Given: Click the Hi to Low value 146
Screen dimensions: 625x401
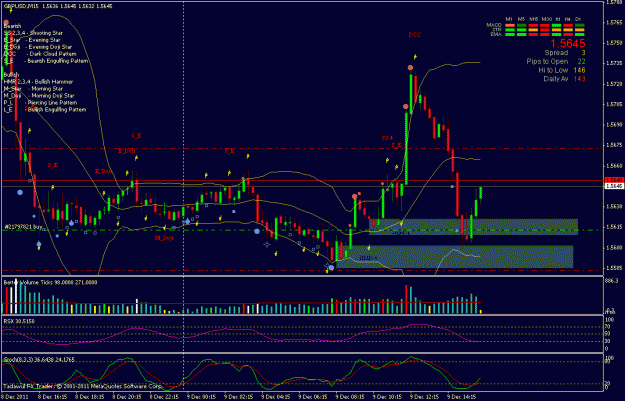Looking at the screenshot, I should (x=579, y=71).
